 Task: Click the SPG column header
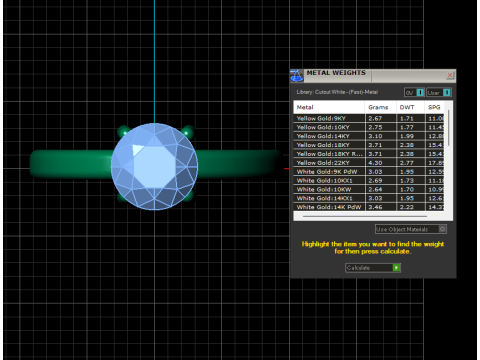click(x=435, y=107)
